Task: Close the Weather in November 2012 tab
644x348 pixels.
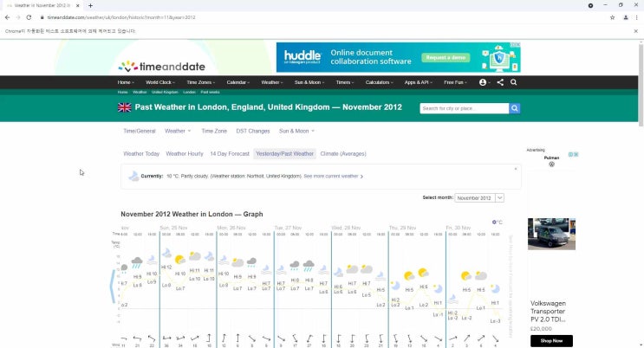Action: [78, 6]
